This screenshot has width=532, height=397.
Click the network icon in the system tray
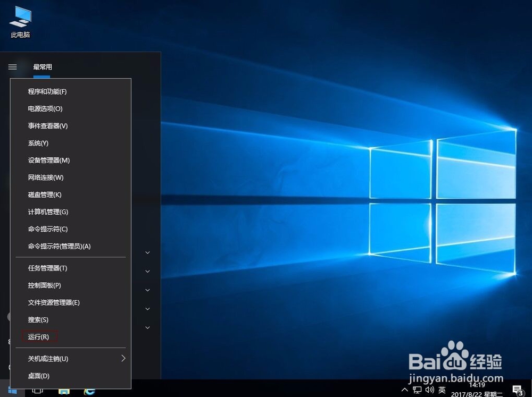tap(417, 390)
